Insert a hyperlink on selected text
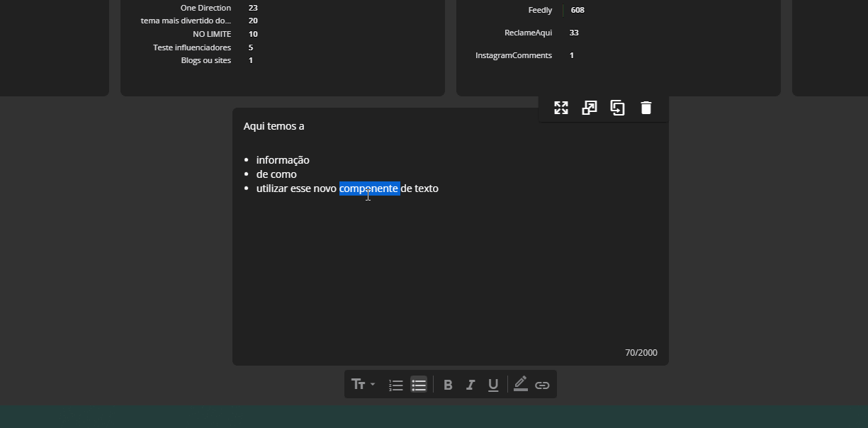This screenshot has width=868, height=428. point(542,385)
